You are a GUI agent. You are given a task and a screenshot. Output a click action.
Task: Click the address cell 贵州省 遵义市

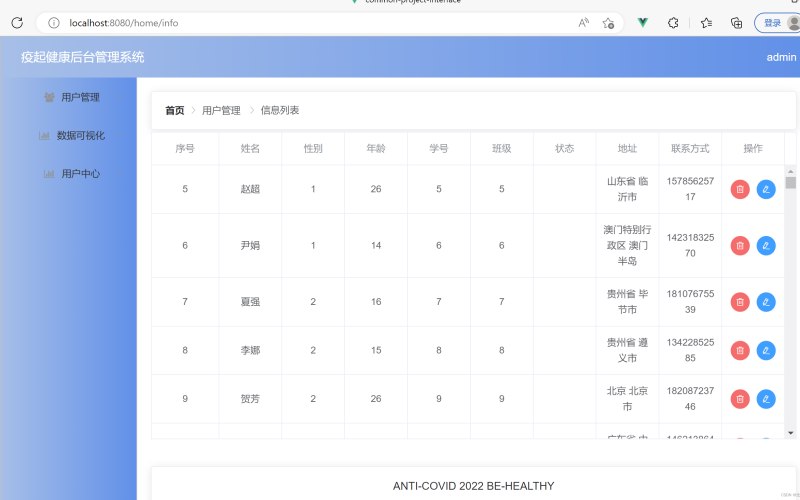click(627, 350)
